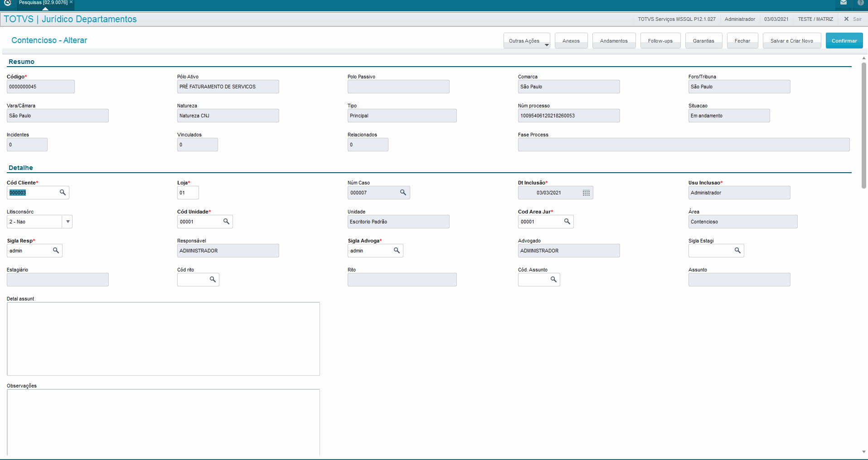Image resolution: width=868 pixels, height=460 pixels.
Task: Click the Tipo value Principal
Action: point(402,116)
